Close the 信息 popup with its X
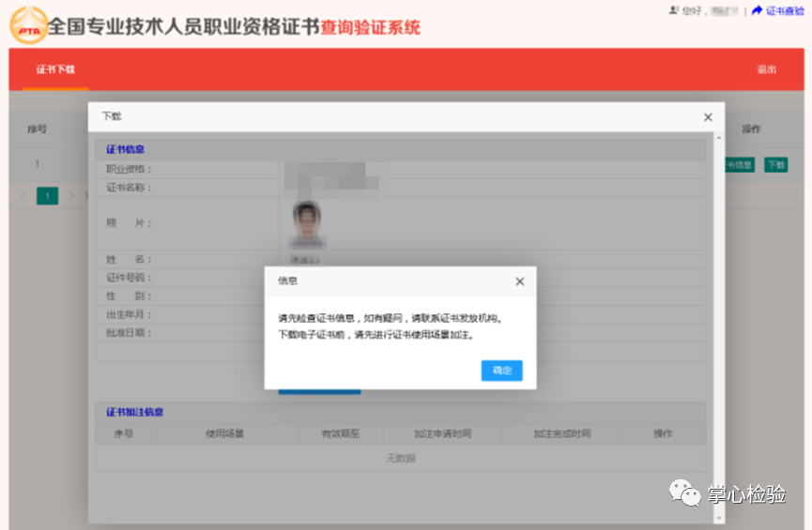The width and height of the screenshot is (812, 530). (x=520, y=281)
